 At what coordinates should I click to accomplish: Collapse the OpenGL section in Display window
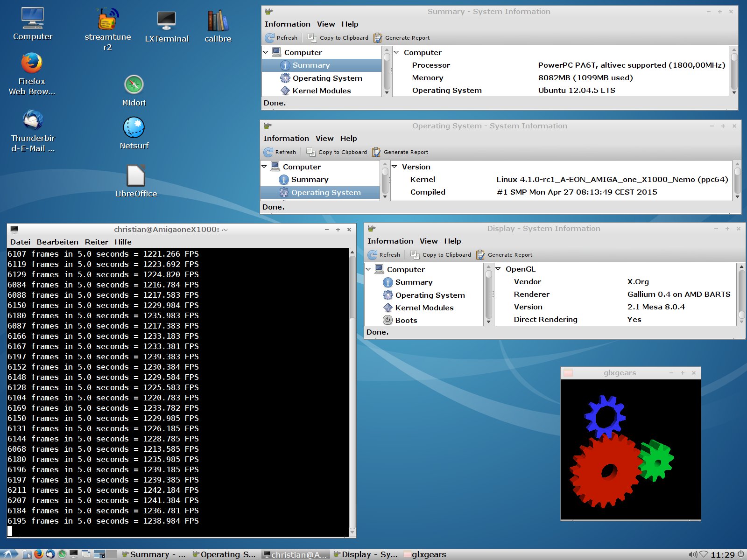click(x=498, y=269)
